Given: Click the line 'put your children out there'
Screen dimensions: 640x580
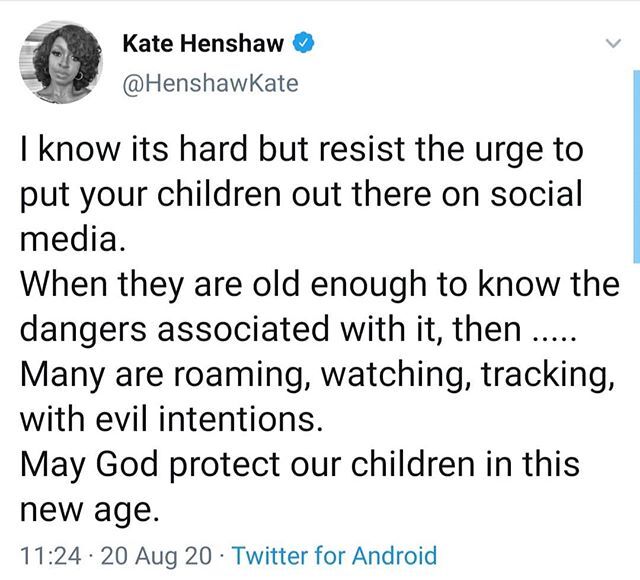Looking at the screenshot, I should coord(301,195).
